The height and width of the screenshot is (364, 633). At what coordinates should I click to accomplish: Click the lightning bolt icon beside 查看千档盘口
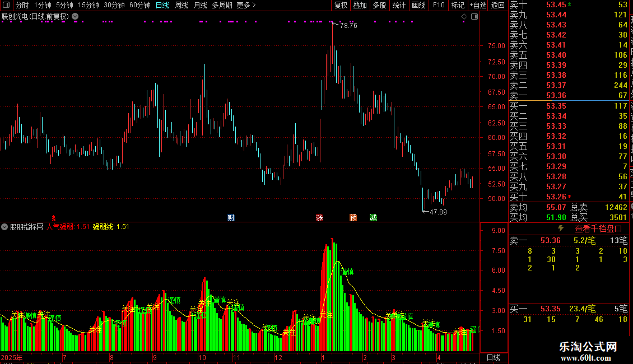[x=560, y=228]
